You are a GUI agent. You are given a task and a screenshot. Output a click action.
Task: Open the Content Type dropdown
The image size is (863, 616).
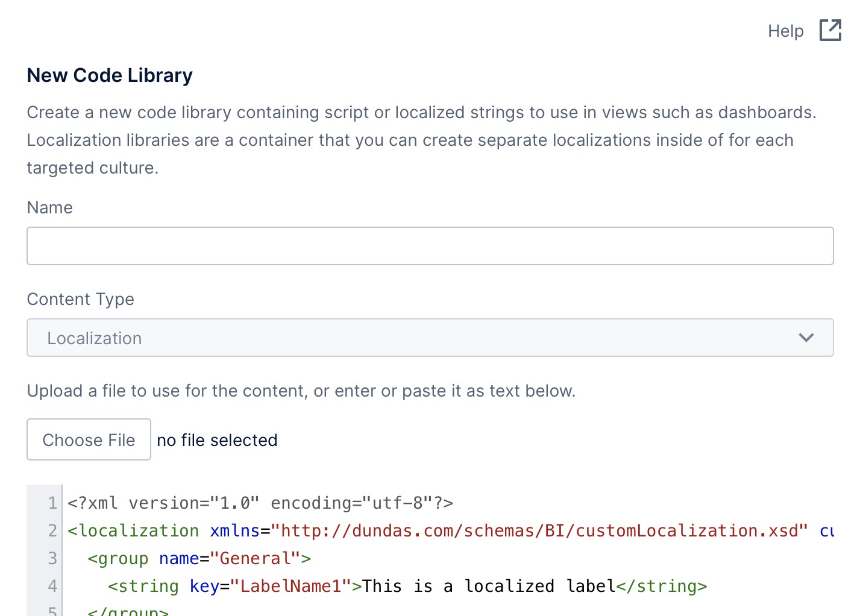point(430,338)
